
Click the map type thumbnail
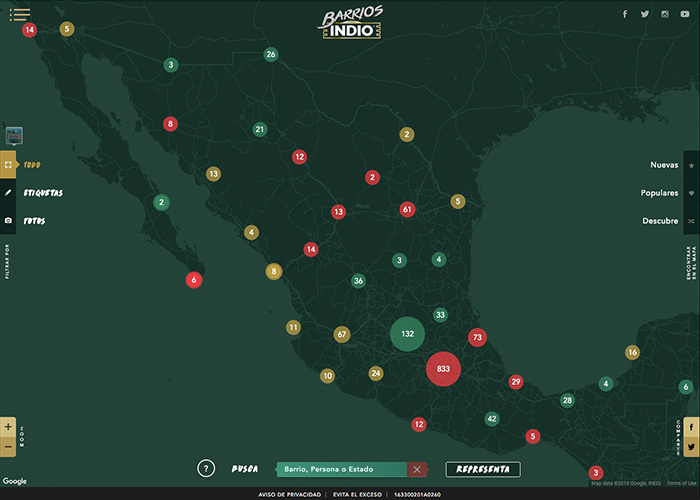pos(14,135)
